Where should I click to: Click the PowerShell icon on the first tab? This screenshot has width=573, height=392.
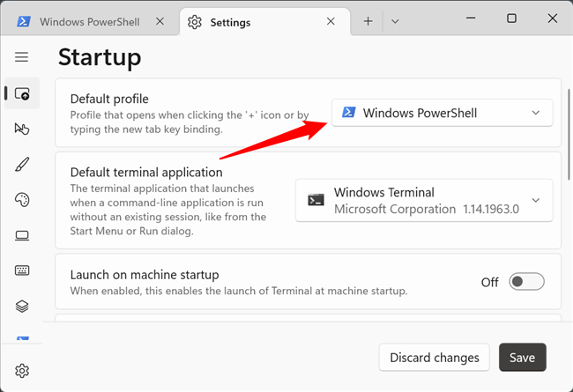pos(24,21)
